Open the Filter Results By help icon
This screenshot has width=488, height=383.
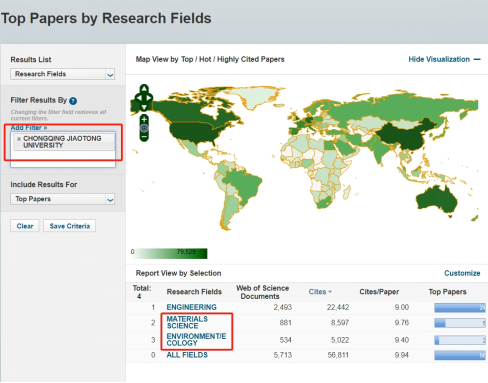[73, 101]
